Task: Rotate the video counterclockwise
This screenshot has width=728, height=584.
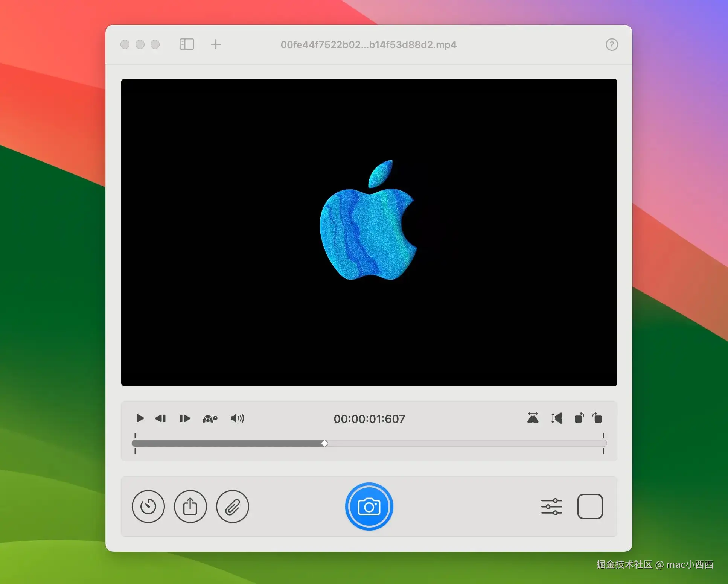Action: point(579,418)
